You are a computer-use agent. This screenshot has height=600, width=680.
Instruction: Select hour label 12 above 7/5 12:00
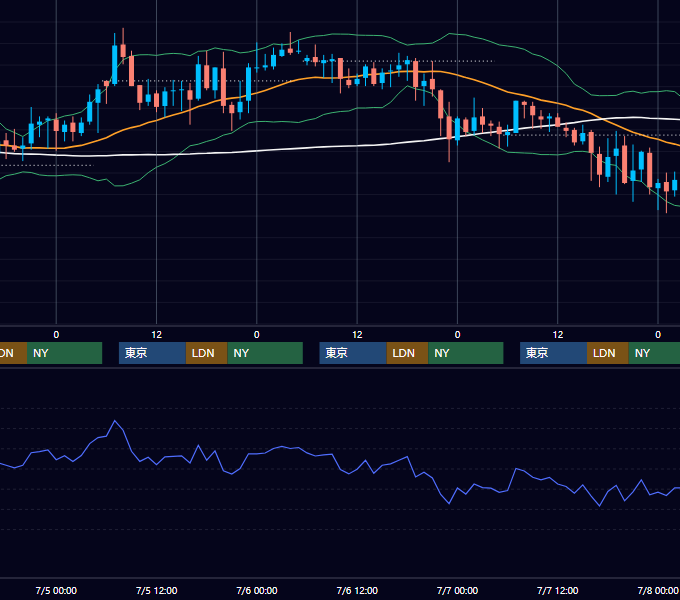coord(157,335)
